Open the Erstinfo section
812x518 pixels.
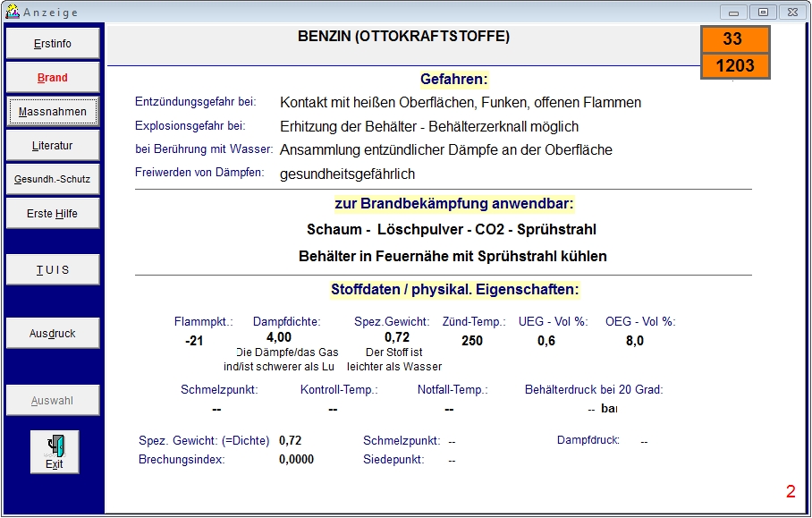pyautogui.click(x=52, y=44)
